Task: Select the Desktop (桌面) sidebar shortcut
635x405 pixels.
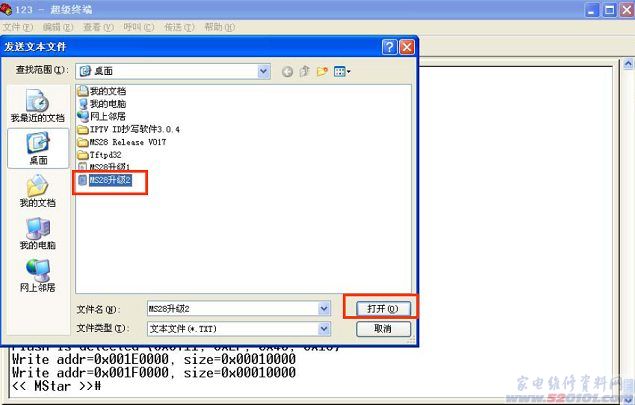Action: (37, 149)
